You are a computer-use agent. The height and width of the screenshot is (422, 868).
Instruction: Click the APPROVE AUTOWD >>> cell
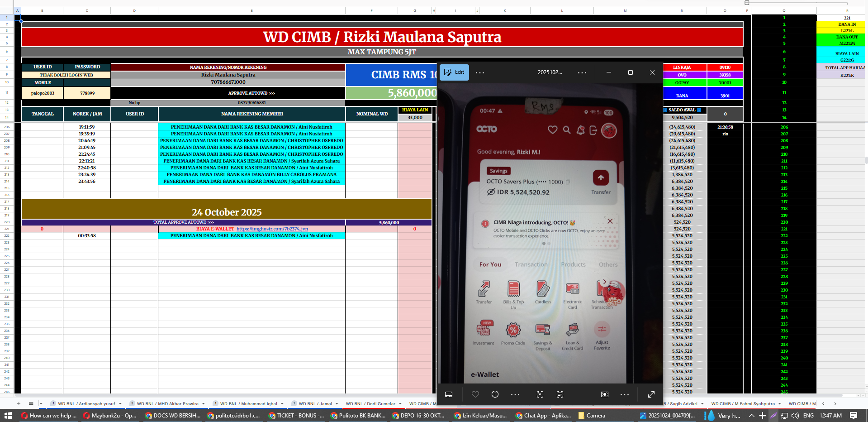(251, 93)
